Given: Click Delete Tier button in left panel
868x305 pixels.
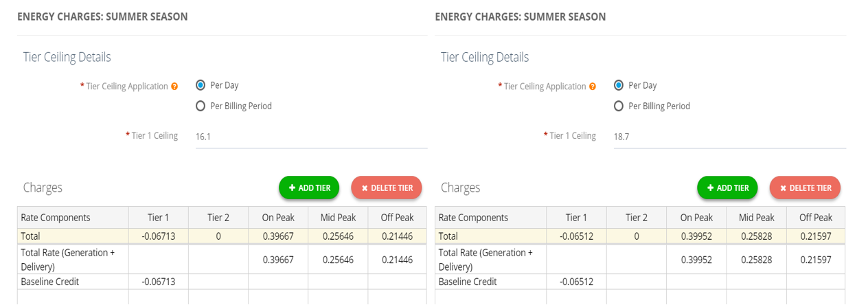Looking at the screenshot, I should pos(387,188).
